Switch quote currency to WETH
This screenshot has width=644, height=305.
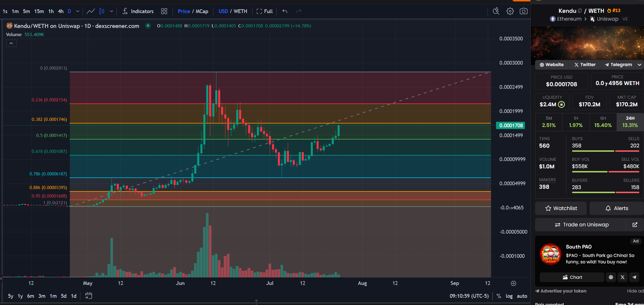click(240, 11)
